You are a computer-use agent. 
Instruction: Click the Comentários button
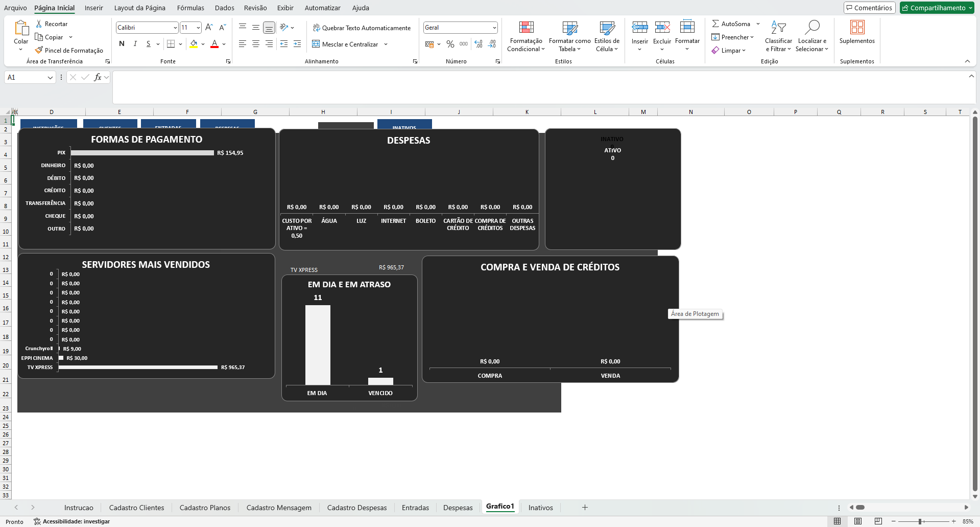click(869, 8)
